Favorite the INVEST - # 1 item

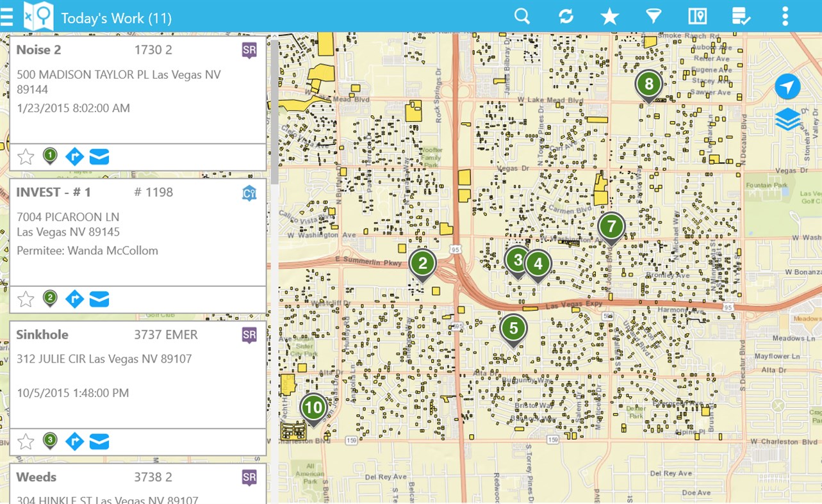(x=26, y=299)
